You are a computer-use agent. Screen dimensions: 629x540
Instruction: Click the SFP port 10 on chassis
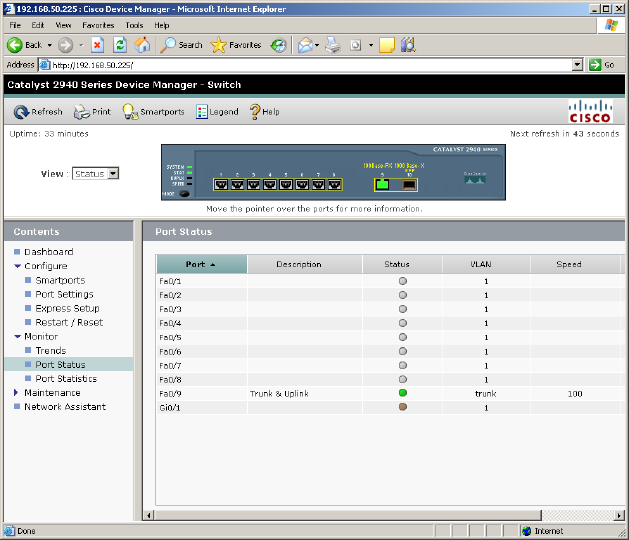click(x=409, y=185)
